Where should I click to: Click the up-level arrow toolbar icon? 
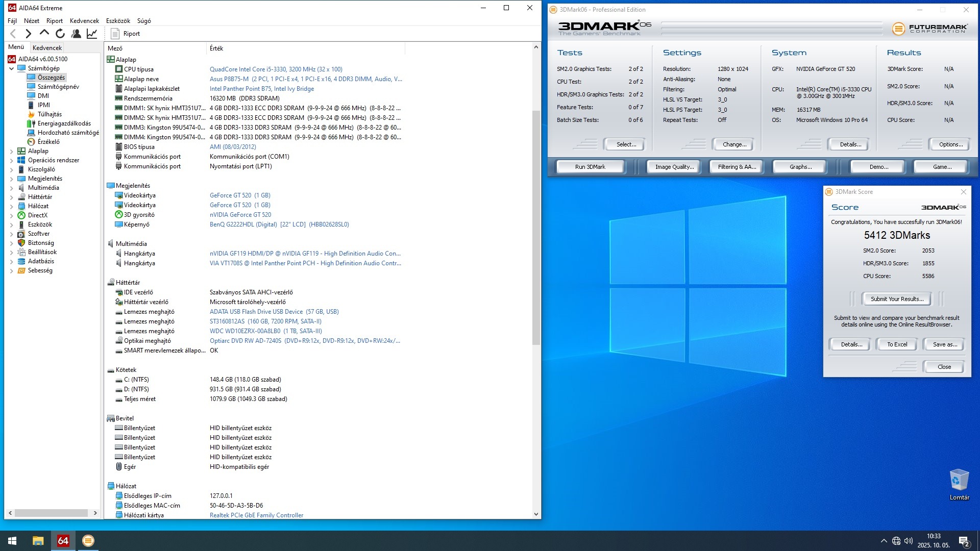point(44,34)
